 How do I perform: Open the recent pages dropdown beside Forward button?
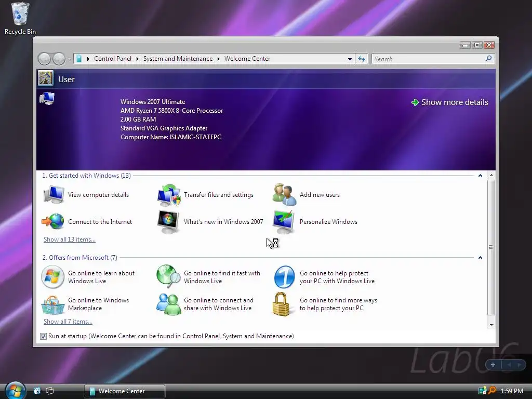coord(69,59)
